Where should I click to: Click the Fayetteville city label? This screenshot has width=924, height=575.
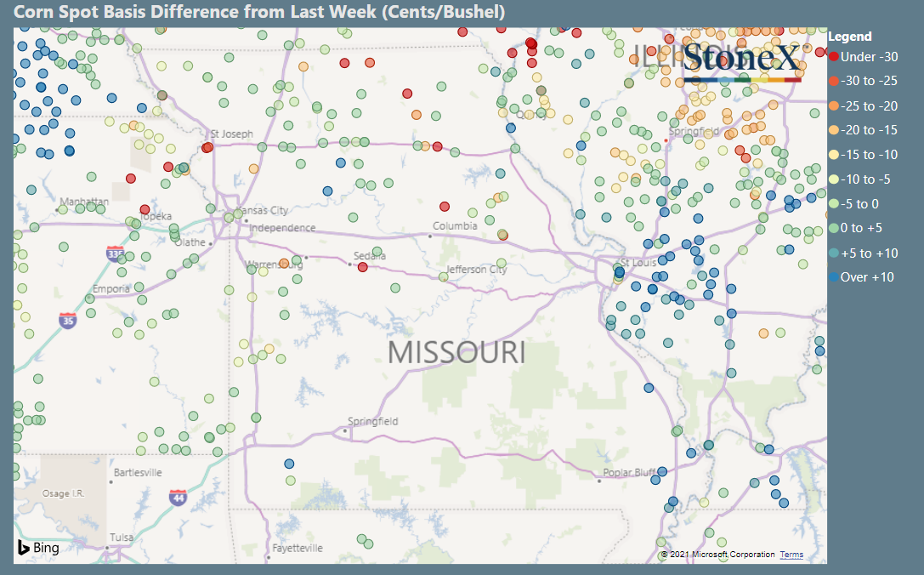pyautogui.click(x=298, y=548)
